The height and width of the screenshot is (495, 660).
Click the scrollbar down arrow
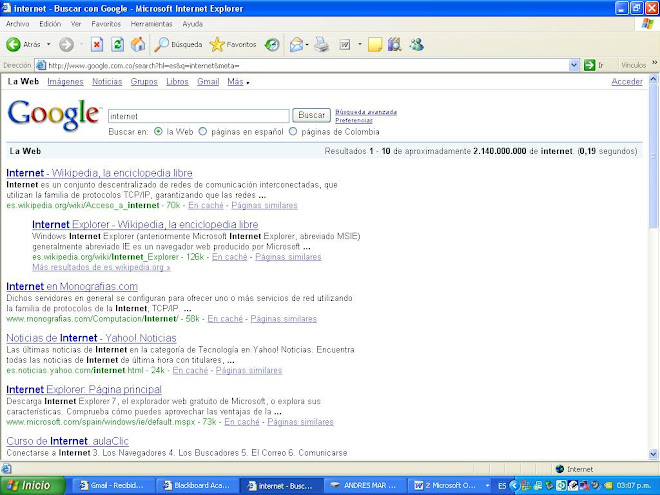click(x=653, y=454)
